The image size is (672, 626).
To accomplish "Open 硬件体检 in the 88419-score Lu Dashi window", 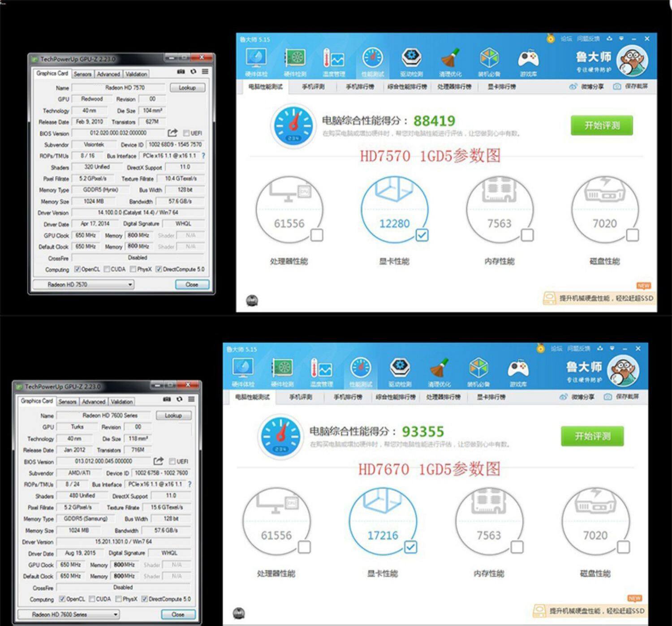I will (256, 62).
